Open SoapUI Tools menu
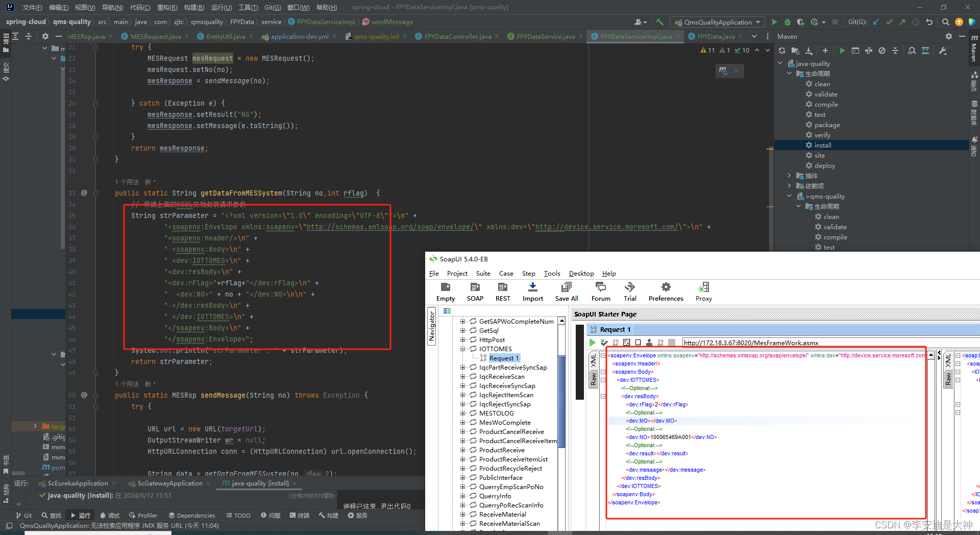The width and height of the screenshot is (980, 535). (x=552, y=274)
